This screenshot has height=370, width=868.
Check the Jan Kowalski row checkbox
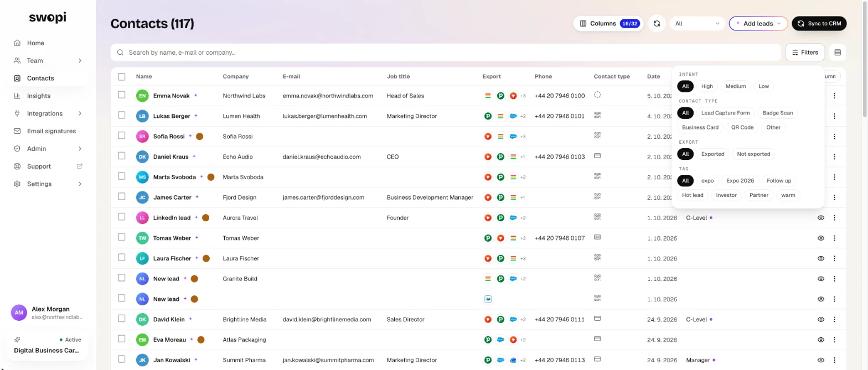click(x=122, y=359)
